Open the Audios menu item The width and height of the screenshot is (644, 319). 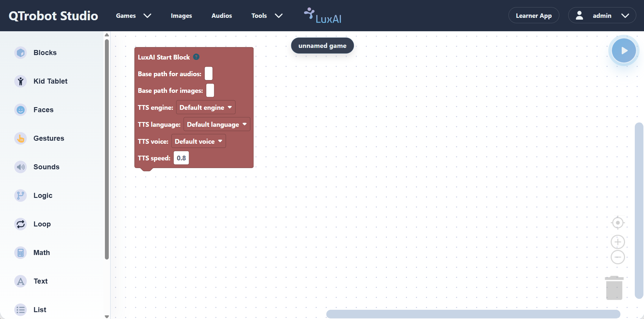tap(222, 16)
